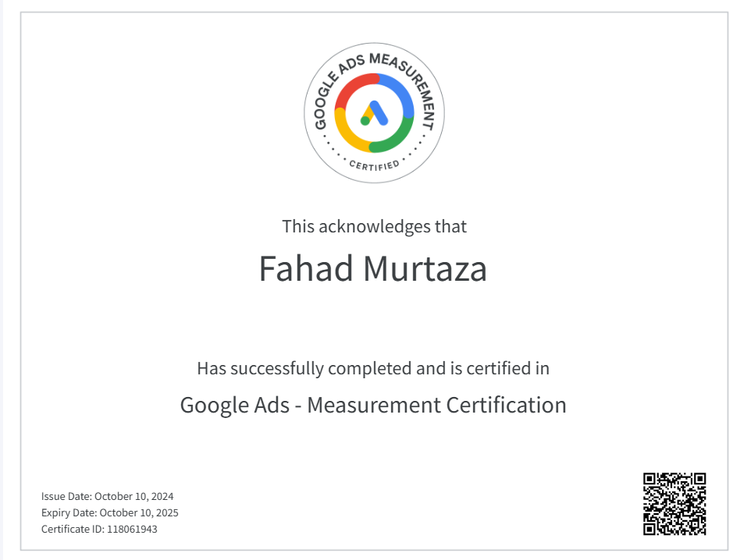Click the 'Google Ads - Measurement Certification' title
This screenshot has width=733, height=560.
tap(373, 406)
